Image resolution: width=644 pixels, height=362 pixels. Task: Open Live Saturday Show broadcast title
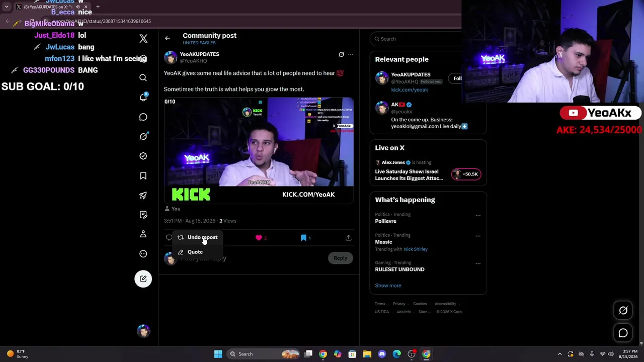(409, 175)
